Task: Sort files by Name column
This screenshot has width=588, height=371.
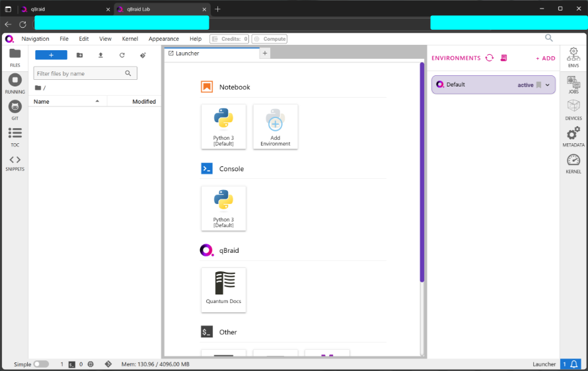Action: [x=67, y=102]
